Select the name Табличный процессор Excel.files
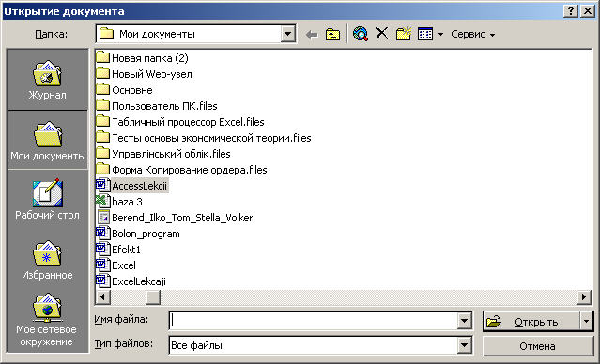600x364 pixels. click(x=188, y=122)
